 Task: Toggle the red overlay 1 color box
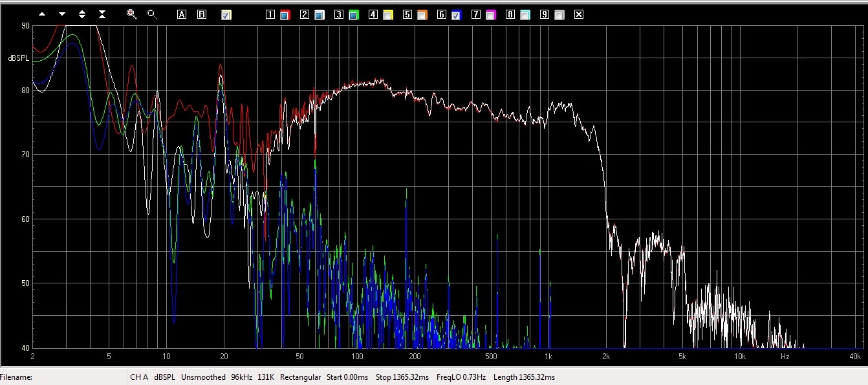(x=285, y=15)
